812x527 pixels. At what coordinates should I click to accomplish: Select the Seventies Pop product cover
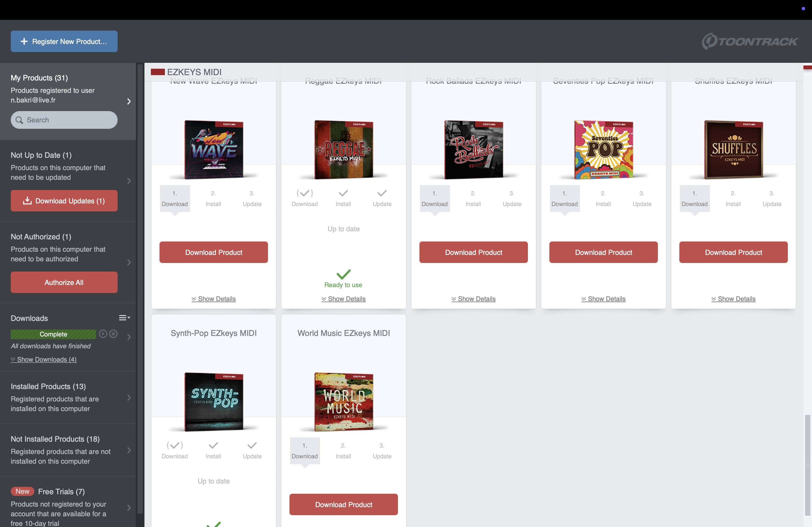(603, 149)
